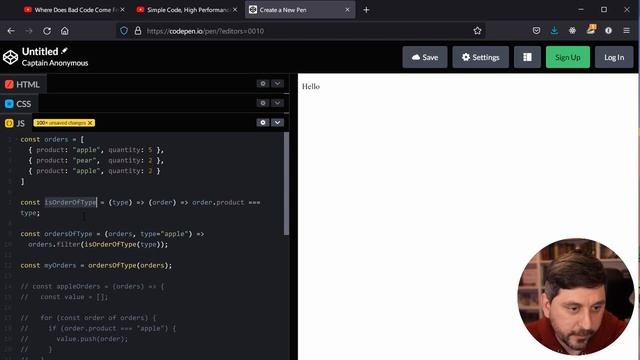This screenshot has width=640, height=360.
Task: Click the 'const ordersOfType' code line
Action: pos(112,234)
